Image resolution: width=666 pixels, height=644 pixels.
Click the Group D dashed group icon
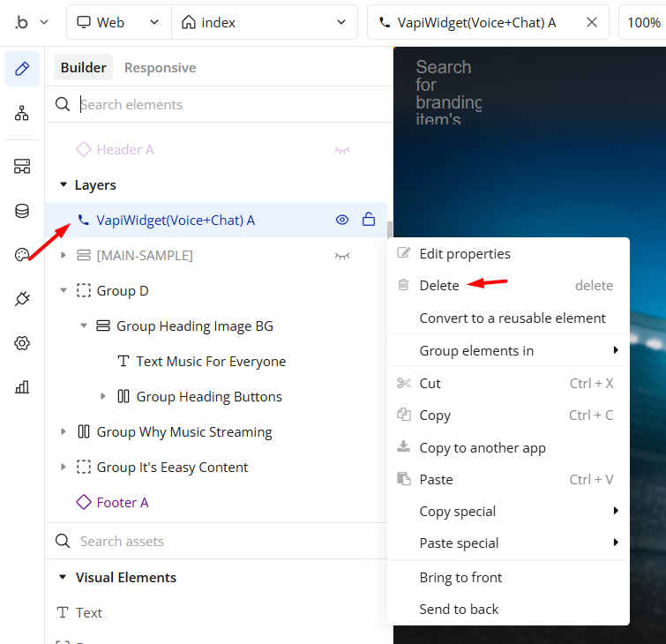[x=84, y=290]
